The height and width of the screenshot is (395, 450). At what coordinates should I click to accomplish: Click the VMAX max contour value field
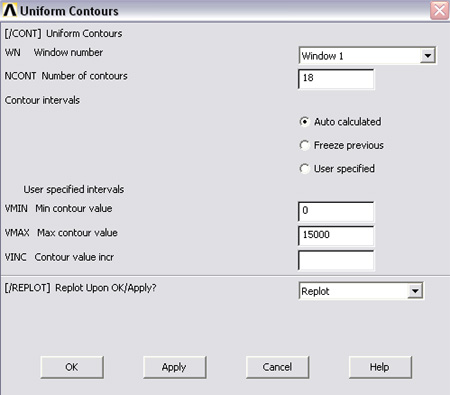(336, 236)
